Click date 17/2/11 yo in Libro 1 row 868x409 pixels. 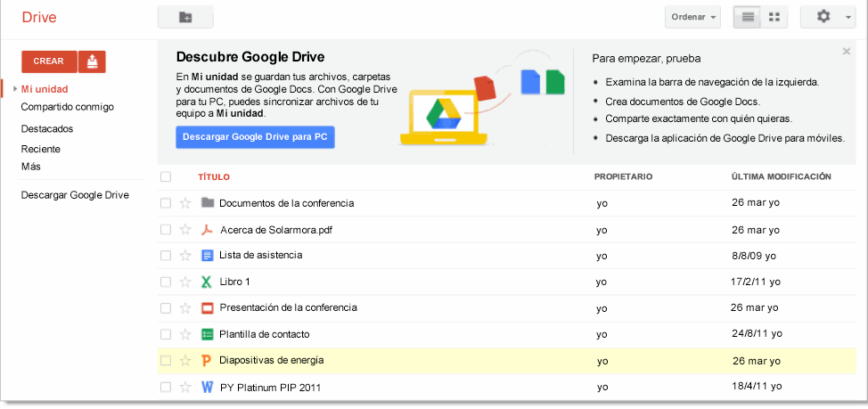coord(756,282)
